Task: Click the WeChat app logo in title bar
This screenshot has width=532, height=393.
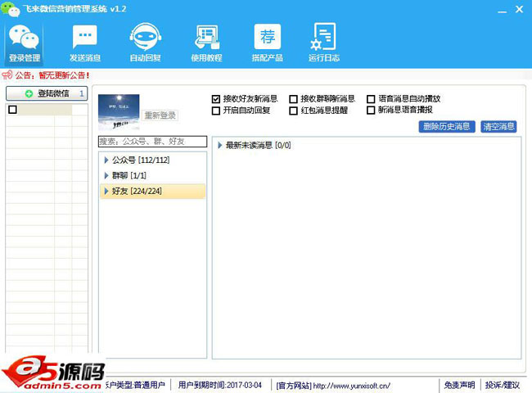Action: [10, 9]
